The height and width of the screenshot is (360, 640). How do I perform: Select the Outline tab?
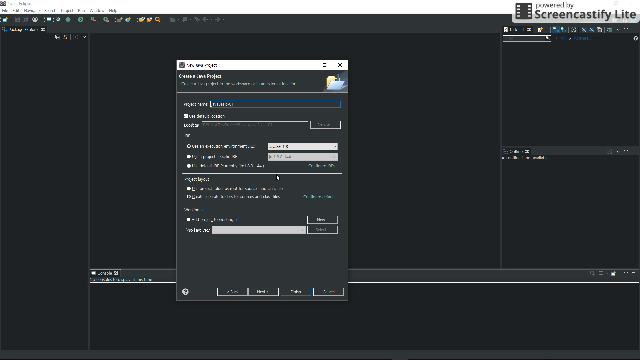(516, 151)
